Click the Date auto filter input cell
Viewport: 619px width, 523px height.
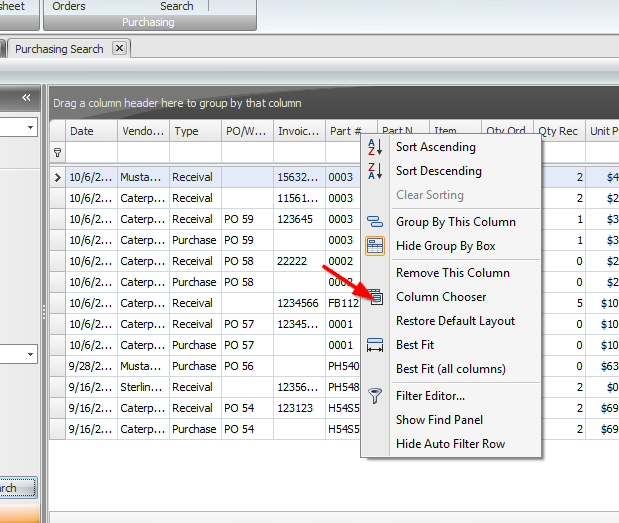pyautogui.click(x=92, y=152)
